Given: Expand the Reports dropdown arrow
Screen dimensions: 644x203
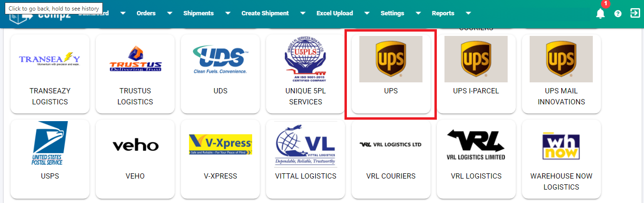Looking at the screenshot, I should [x=468, y=13].
